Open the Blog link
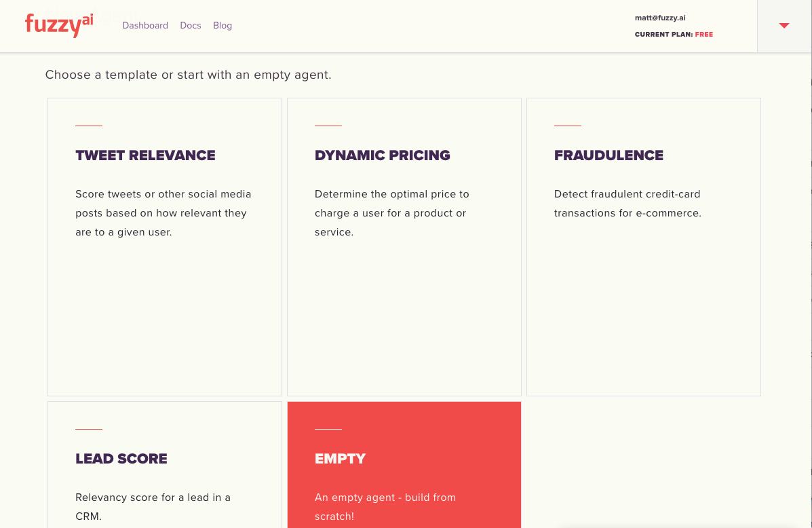Image resolution: width=812 pixels, height=528 pixels. coord(223,25)
